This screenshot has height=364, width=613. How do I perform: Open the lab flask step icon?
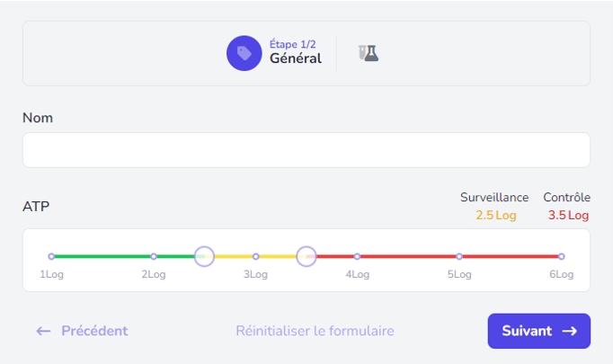pos(369,53)
